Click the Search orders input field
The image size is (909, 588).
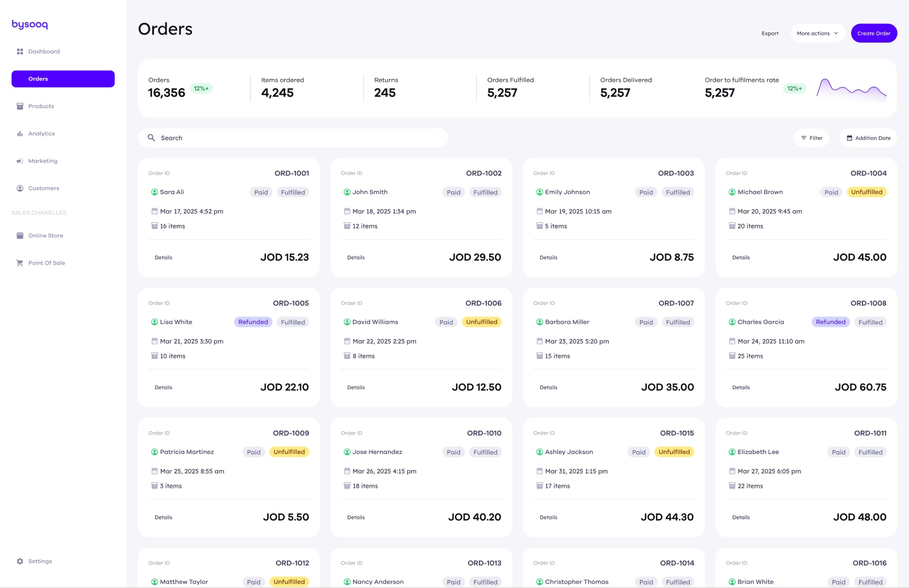point(293,138)
